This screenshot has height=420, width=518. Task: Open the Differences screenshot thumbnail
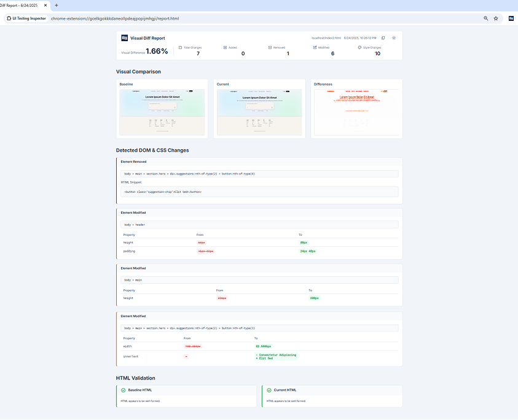(x=356, y=112)
